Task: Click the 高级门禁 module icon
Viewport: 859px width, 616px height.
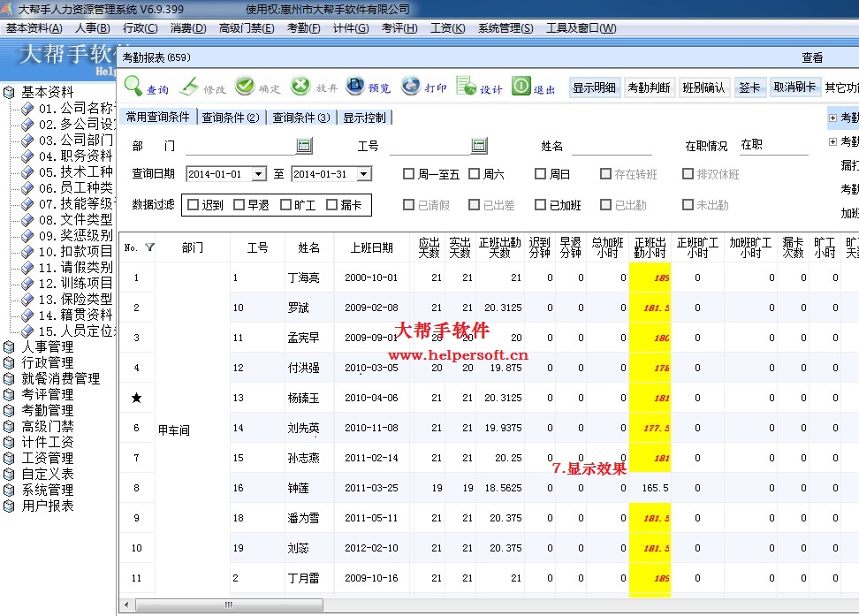Action: pyautogui.click(x=9, y=426)
